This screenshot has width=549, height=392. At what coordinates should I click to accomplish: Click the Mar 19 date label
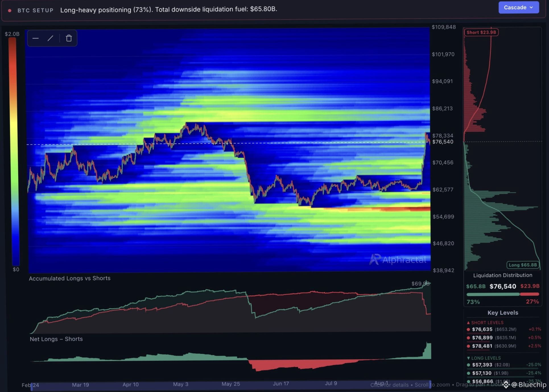(x=81, y=385)
